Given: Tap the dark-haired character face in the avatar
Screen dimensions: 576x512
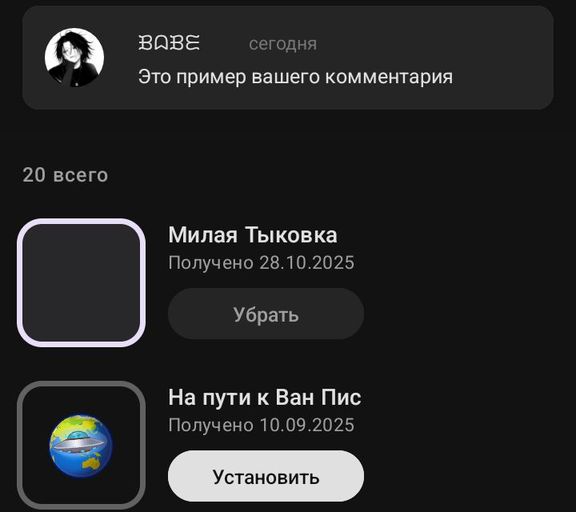Looking at the screenshot, I should point(70,54).
